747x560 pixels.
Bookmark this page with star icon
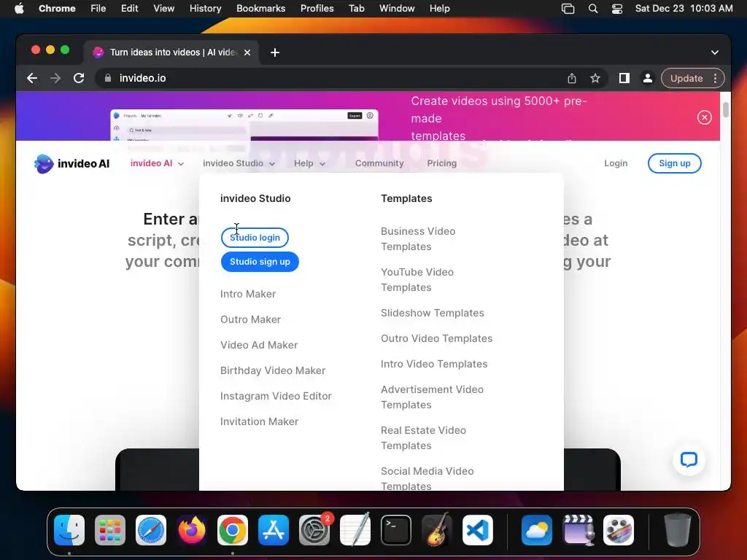(x=595, y=78)
